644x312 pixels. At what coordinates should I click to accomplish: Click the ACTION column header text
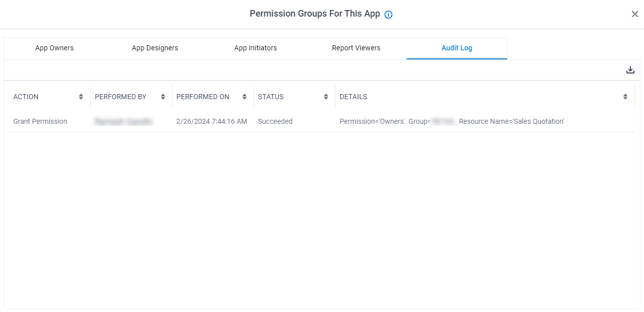point(26,97)
